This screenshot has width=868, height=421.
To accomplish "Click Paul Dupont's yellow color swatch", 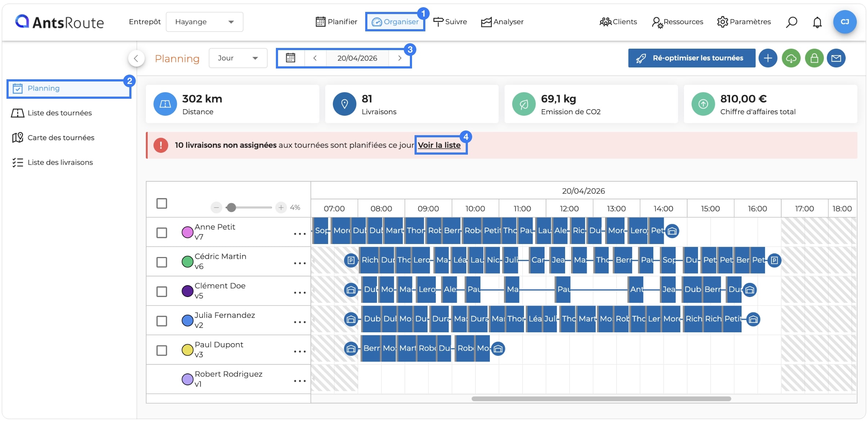I will pyautogui.click(x=187, y=350).
